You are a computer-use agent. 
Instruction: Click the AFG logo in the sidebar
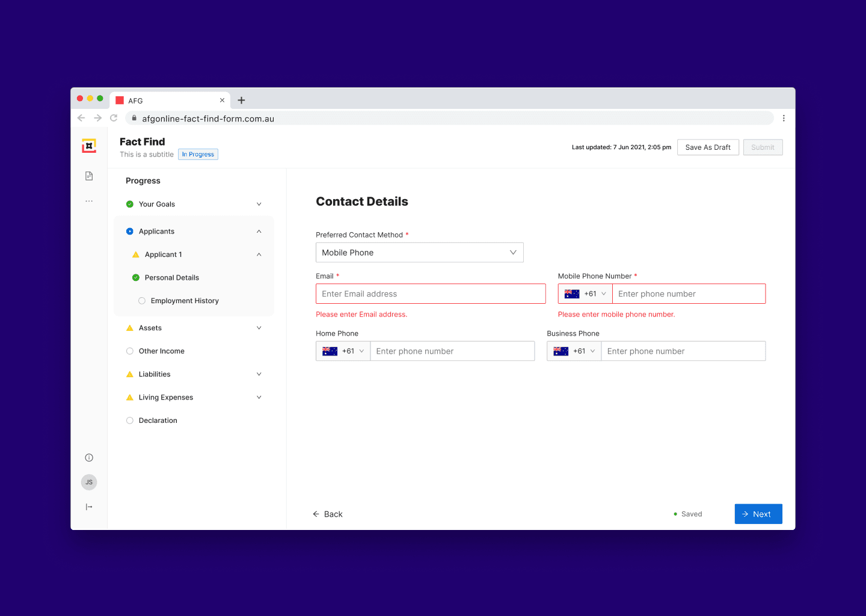pyautogui.click(x=89, y=146)
